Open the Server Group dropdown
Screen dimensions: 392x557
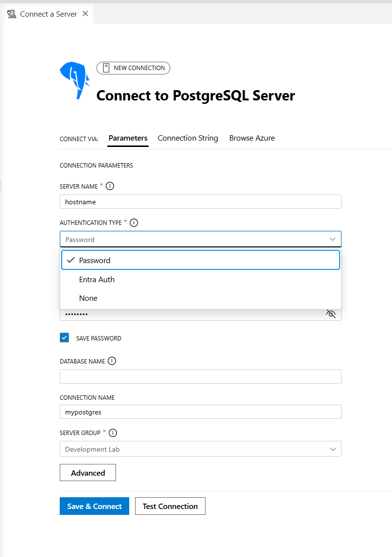coord(201,449)
